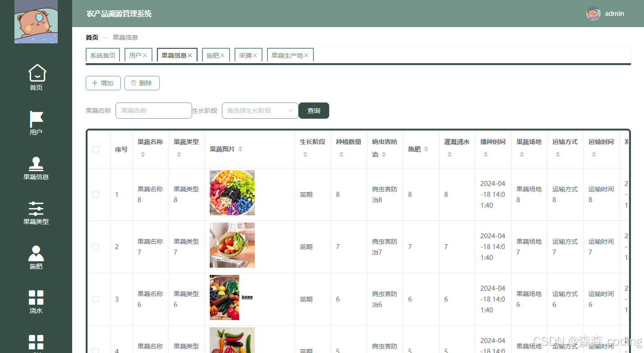The height and width of the screenshot is (353, 644).
Task: Sort table by 病虫害防治 column
Action: [x=384, y=154]
